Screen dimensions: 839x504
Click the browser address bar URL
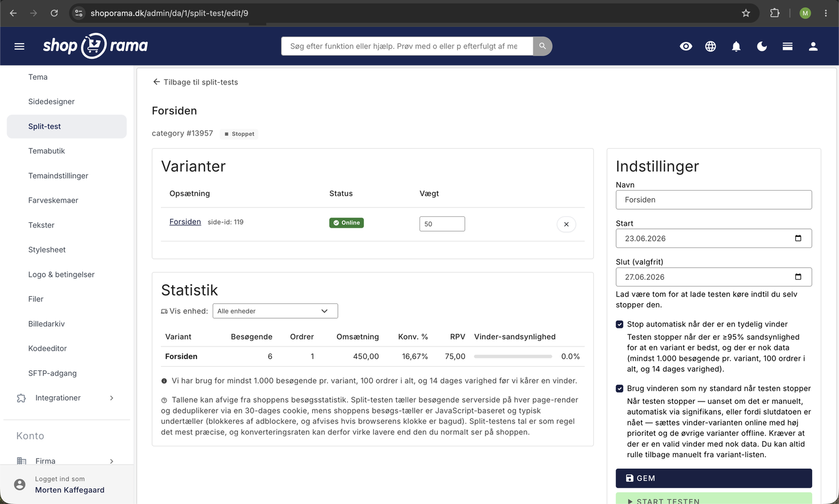pyautogui.click(x=170, y=13)
